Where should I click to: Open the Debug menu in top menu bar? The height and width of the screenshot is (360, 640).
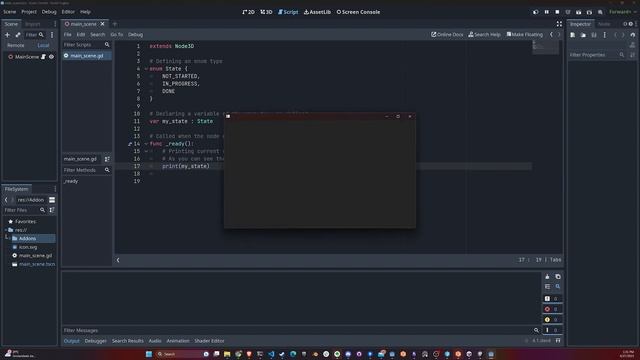click(49, 12)
